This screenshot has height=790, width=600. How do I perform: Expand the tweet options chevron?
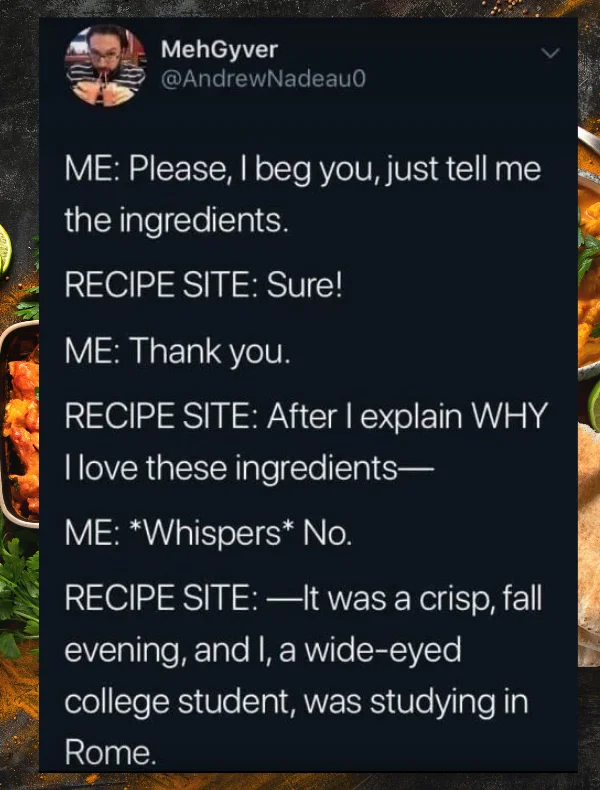(550, 53)
